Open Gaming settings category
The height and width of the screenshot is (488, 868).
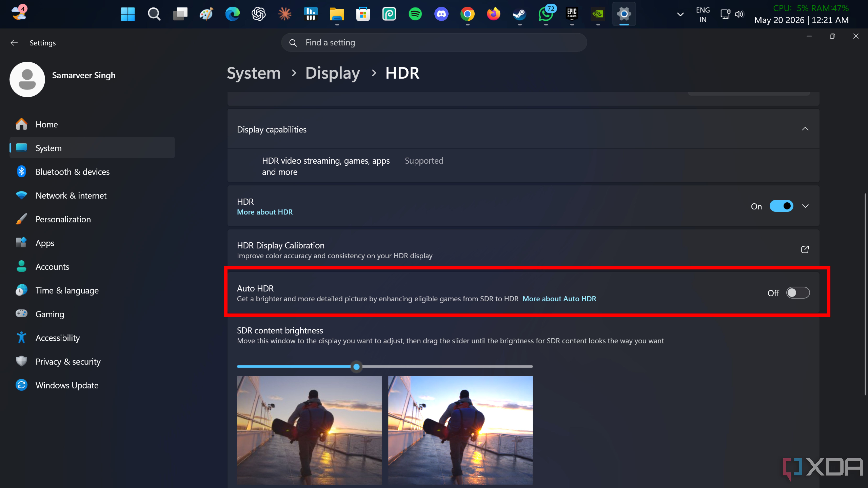92,314
